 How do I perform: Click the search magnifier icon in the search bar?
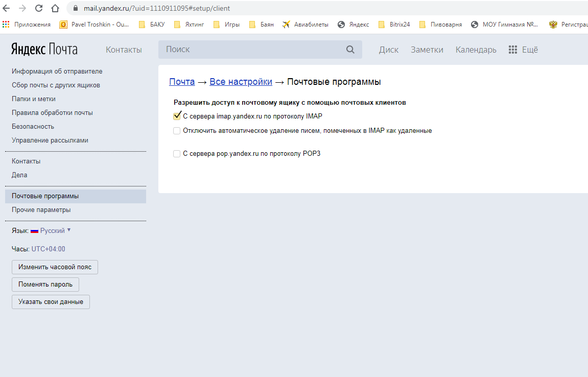[x=350, y=49]
